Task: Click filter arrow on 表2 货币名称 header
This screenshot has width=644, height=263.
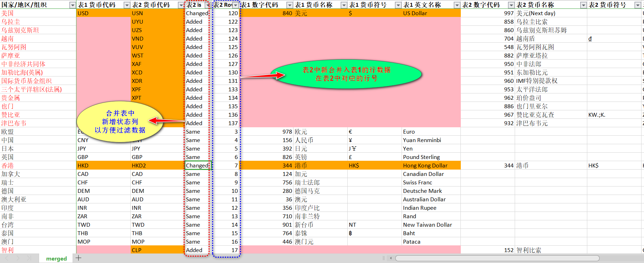Action: coord(583,5)
